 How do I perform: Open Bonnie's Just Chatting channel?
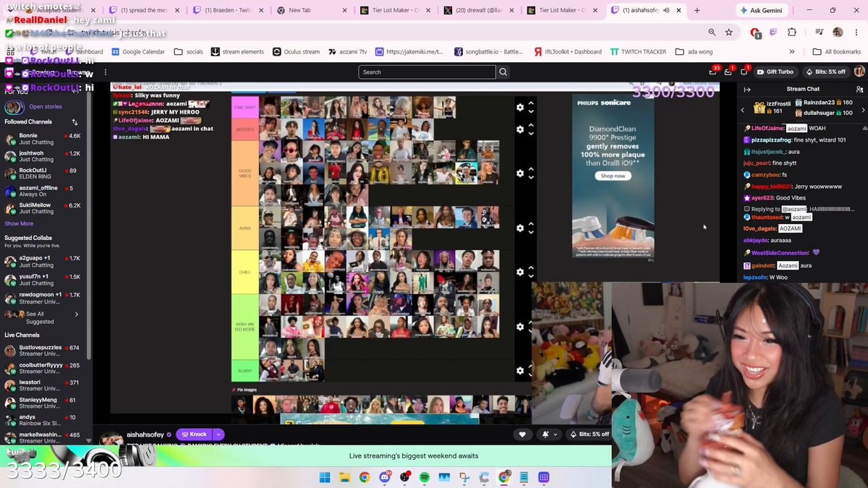pyautogui.click(x=43, y=139)
